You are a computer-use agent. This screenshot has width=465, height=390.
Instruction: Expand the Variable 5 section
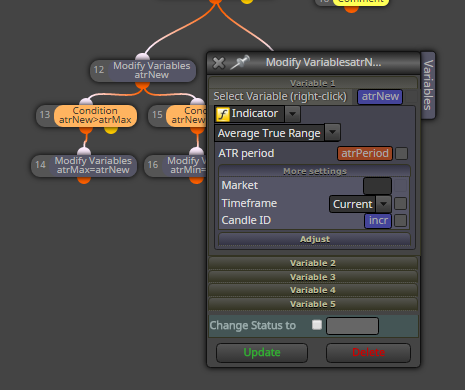click(313, 304)
